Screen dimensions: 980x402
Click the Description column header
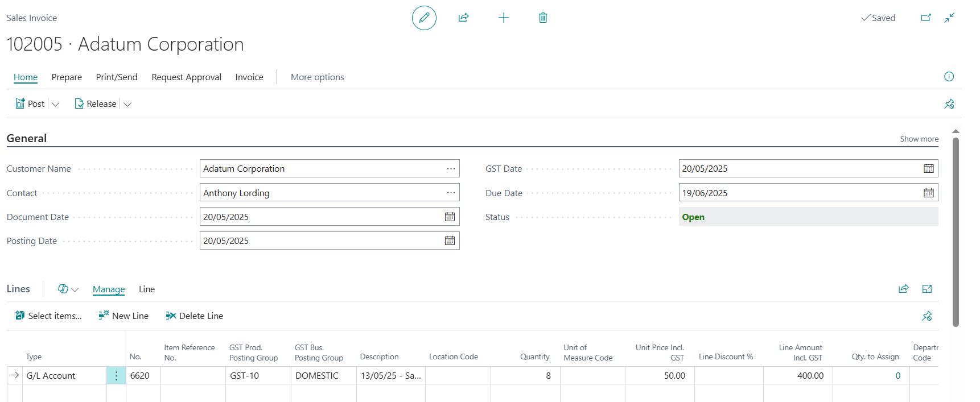380,357
